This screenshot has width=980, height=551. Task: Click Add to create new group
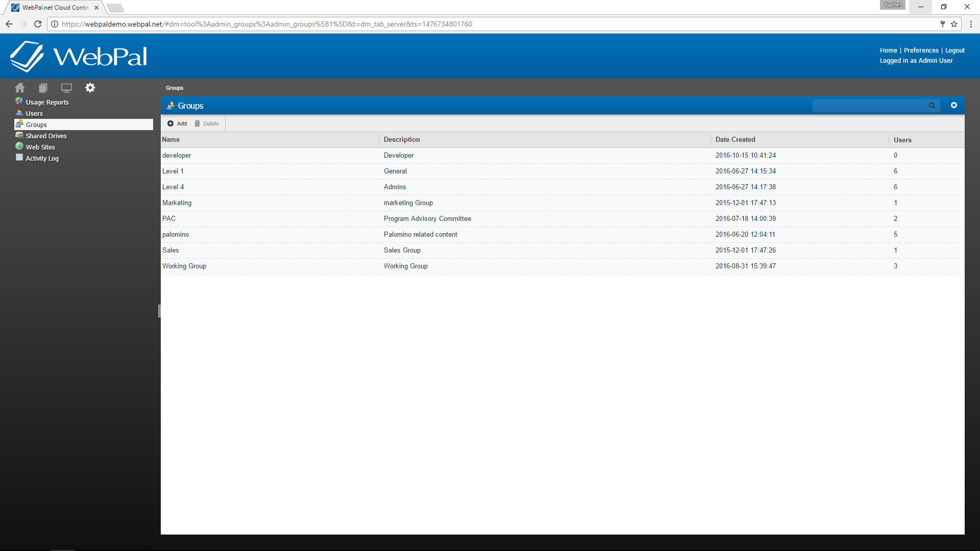[177, 123]
